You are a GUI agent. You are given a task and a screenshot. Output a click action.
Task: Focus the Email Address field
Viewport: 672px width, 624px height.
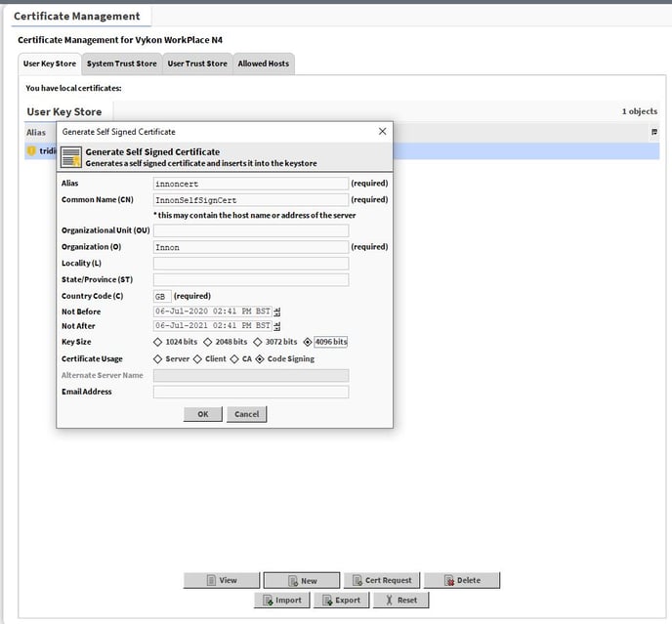click(251, 392)
